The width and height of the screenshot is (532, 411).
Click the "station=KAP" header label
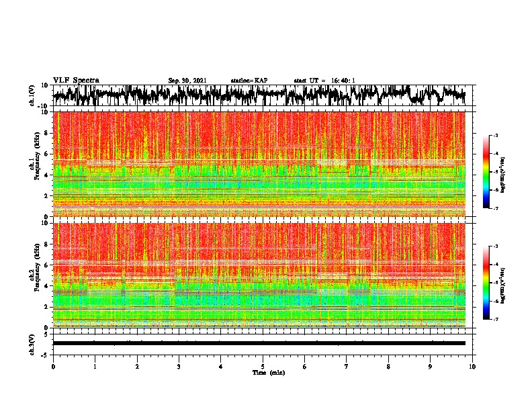click(249, 81)
